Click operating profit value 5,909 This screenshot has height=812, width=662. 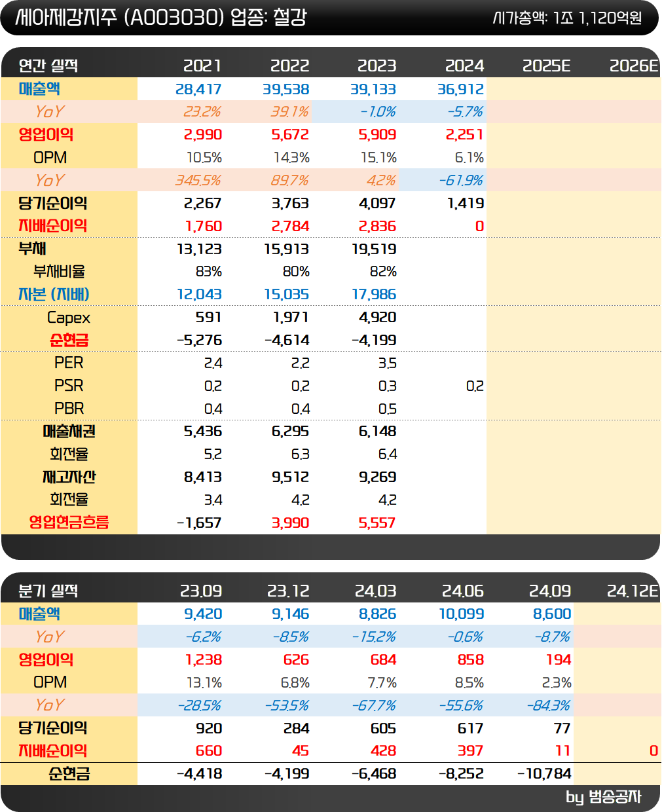377,135
